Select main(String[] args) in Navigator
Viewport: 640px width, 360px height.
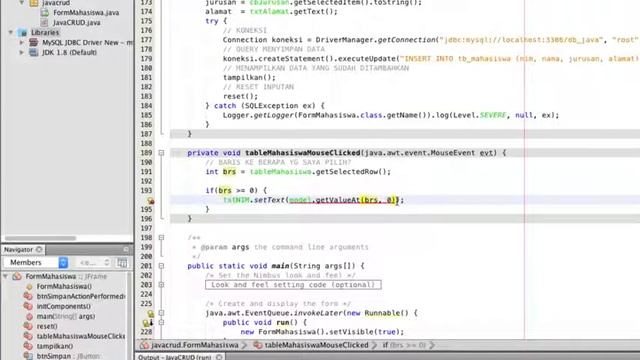coord(66,316)
